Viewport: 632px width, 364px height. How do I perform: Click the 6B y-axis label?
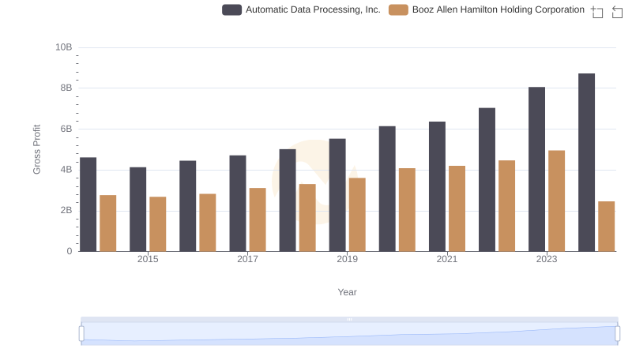(x=66, y=129)
